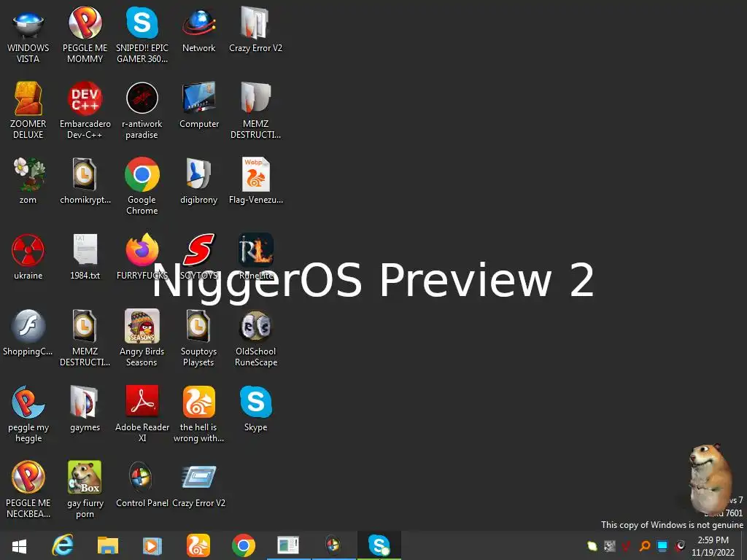Click the hamster desktop pet

click(711, 478)
